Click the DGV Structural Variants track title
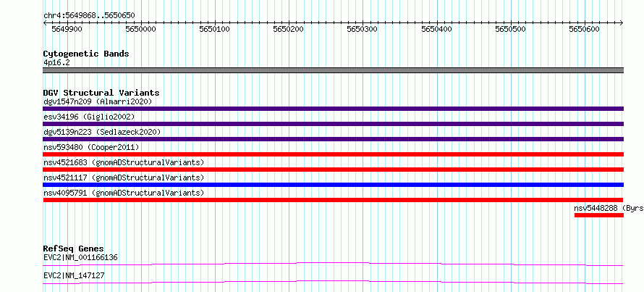This screenshot has width=644, height=292. 101,93
